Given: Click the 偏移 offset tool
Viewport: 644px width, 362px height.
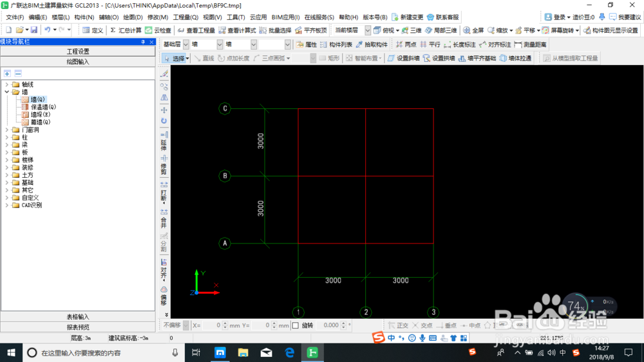Looking at the screenshot, I should click(x=164, y=296).
